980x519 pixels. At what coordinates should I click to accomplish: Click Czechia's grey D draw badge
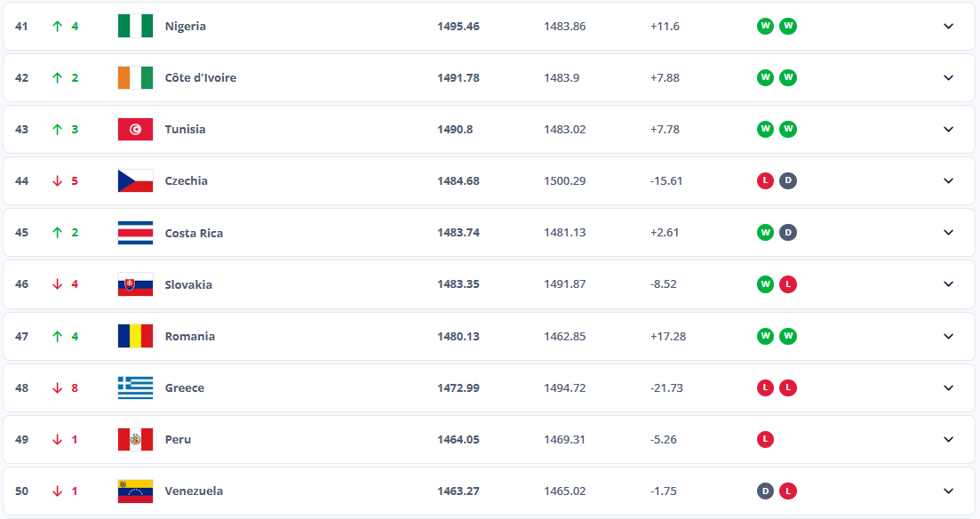(x=788, y=180)
